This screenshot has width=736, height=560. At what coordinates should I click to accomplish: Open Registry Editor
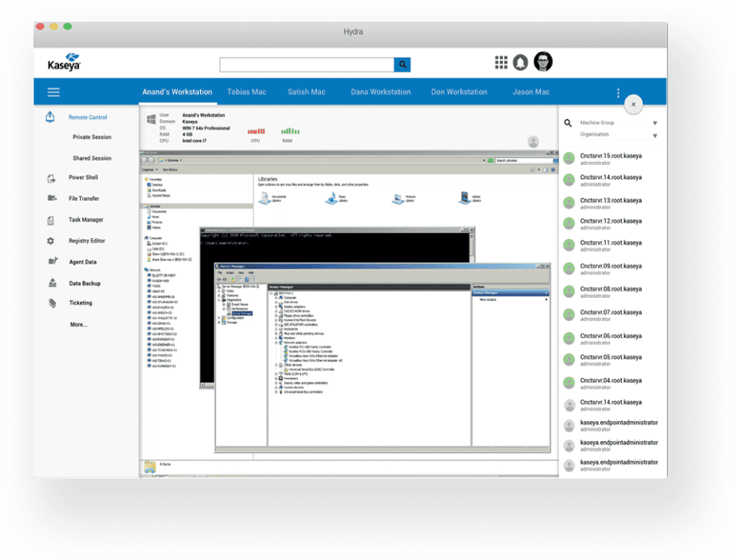[x=87, y=240]
